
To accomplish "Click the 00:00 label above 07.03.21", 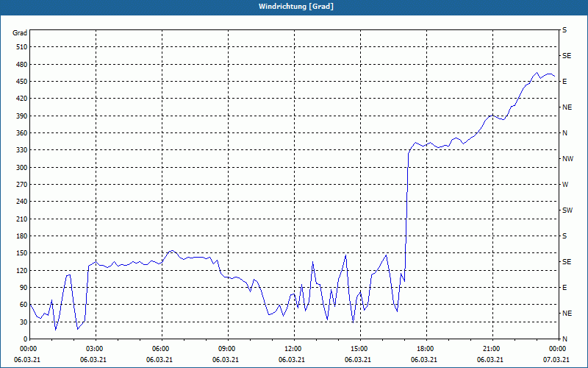I will coord(559,349).
